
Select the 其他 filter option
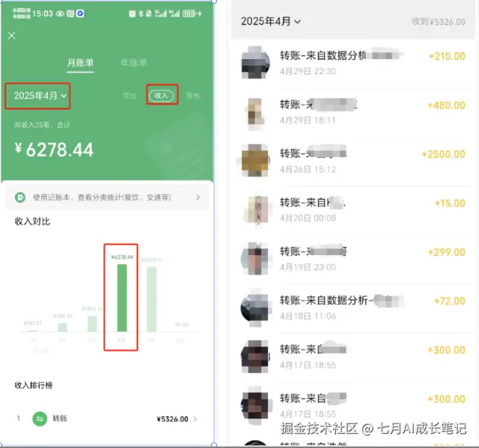(193, 96)
